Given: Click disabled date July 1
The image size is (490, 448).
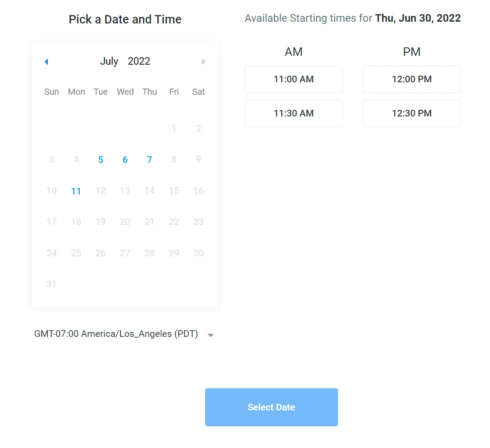Looking at the screenshot, I should 174,128.
